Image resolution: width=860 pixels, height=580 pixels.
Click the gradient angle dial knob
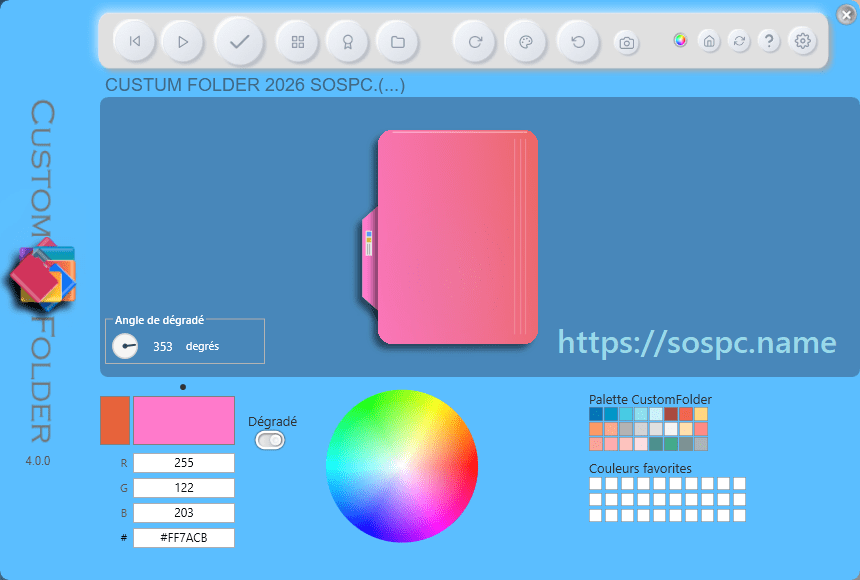pyautogui.click(x=125, y=346)
